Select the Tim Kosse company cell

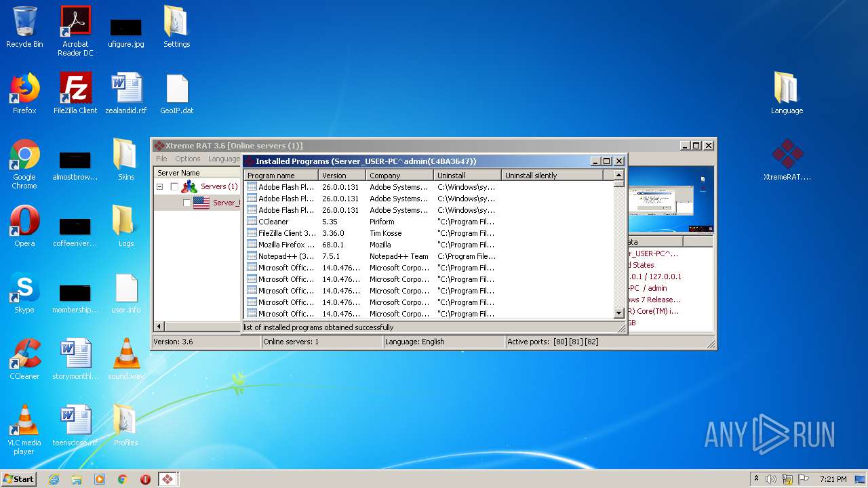(x=385, y=233)
